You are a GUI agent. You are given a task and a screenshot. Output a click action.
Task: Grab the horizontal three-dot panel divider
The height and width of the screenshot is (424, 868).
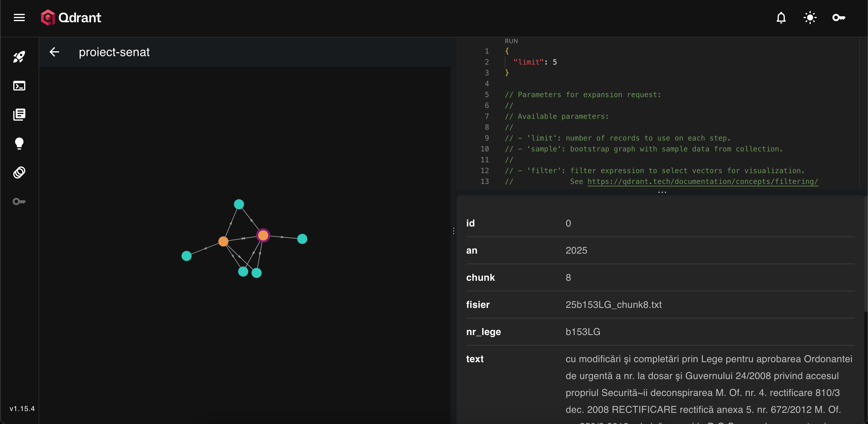coord(662,192)
